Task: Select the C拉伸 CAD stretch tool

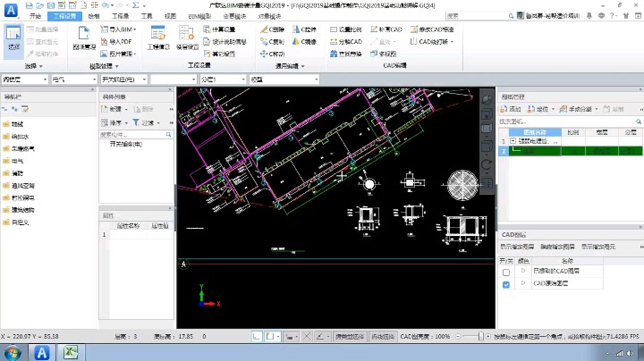Action: (x=304, y=29)
